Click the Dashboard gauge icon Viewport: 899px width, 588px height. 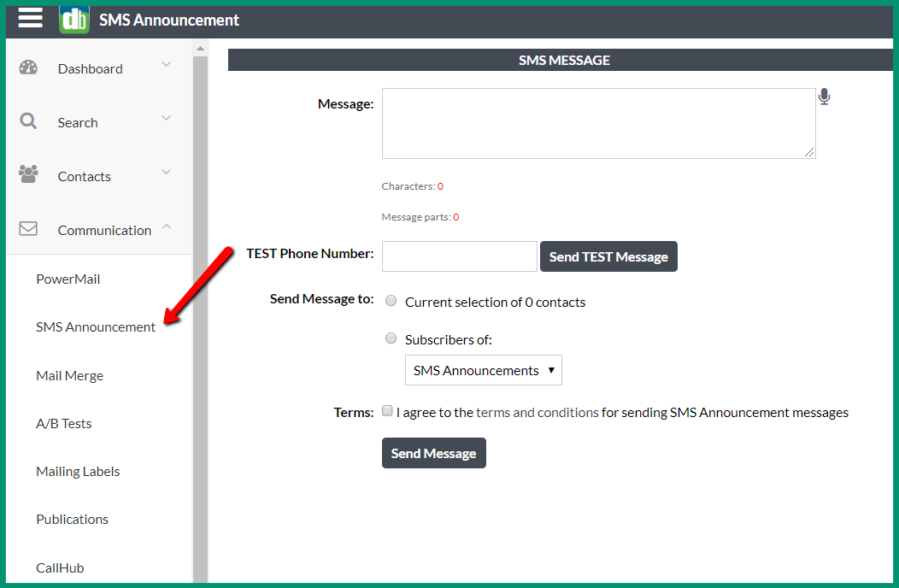pos(28,68)
